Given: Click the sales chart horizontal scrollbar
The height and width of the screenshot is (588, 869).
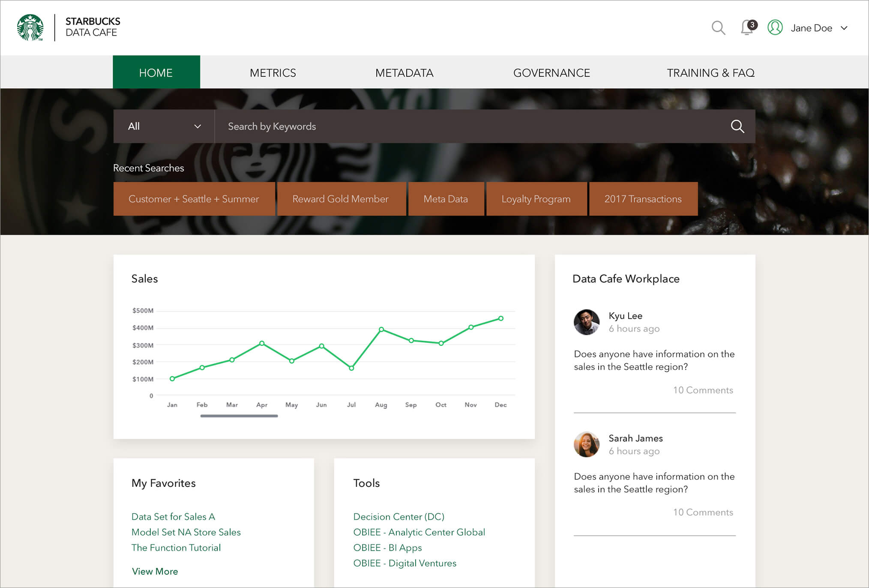Looking at the screenshot, I should [239, 416].
